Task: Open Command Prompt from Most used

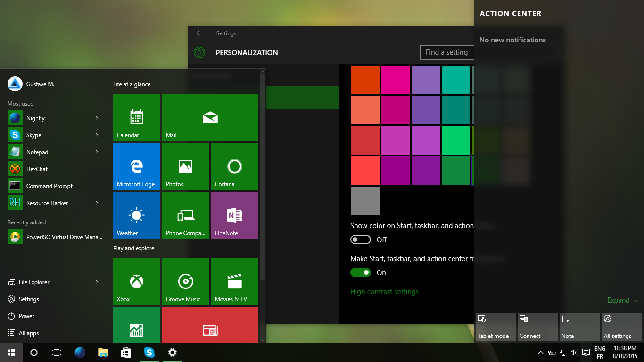Action: coord(53,186)
